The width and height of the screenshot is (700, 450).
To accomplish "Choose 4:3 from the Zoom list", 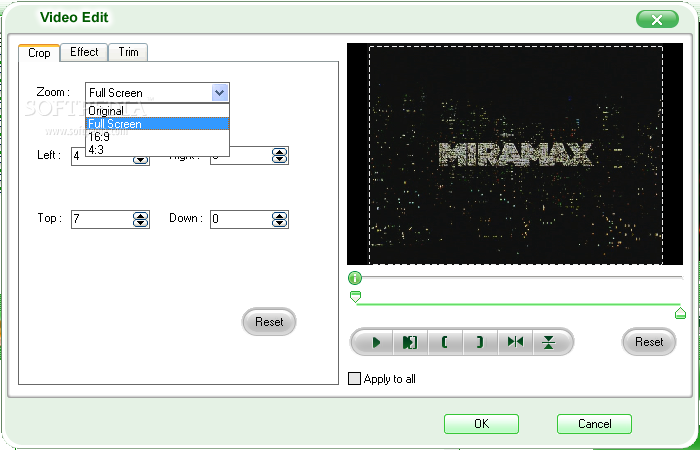I will click(x=157, y=150).
